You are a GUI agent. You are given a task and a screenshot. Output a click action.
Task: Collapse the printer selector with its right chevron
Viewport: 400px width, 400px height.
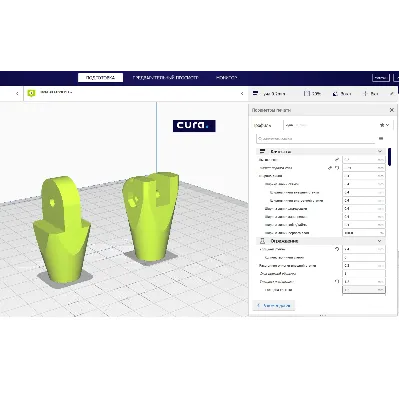tap(242, 94)
